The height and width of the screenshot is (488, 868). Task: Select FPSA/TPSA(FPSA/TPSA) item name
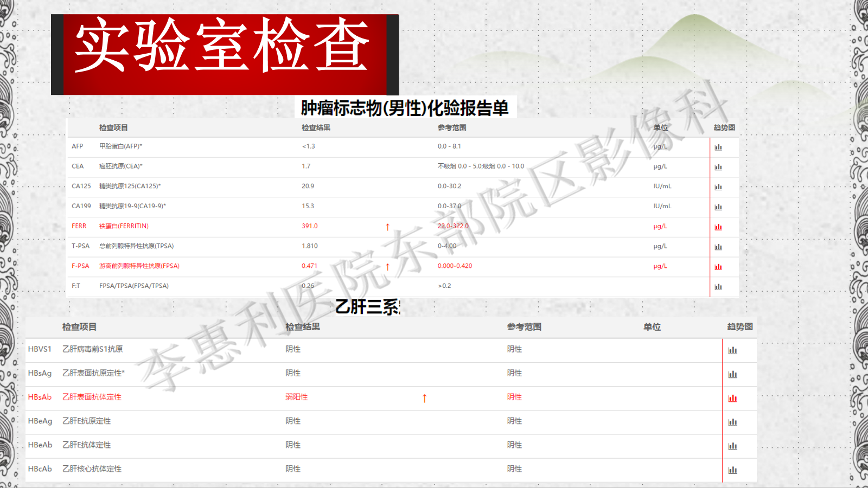(x=133, y=286)
